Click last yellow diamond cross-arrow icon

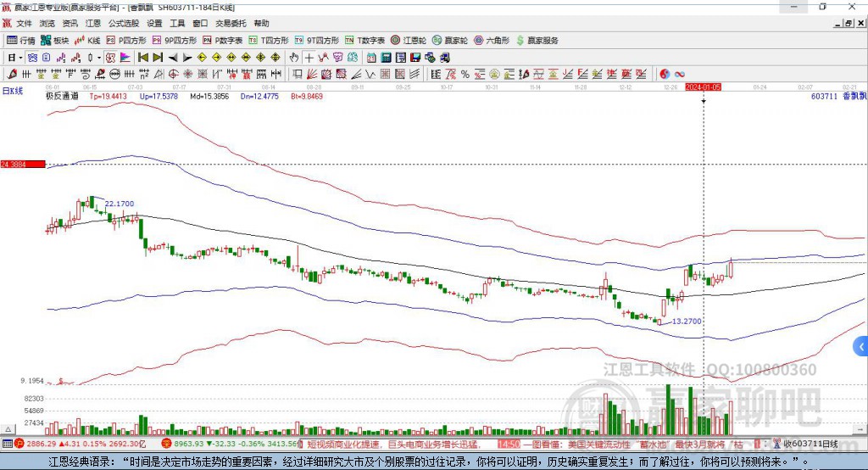275,58
